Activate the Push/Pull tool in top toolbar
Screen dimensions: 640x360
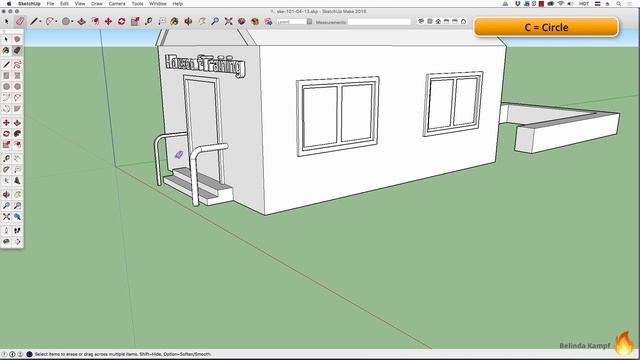(82, 21)
